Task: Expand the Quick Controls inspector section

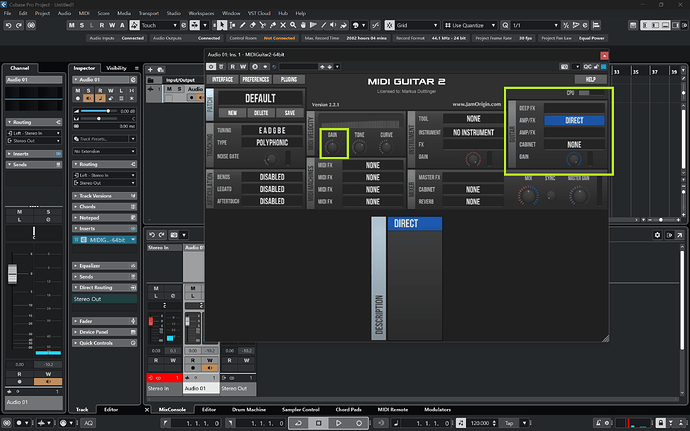Action: (x=105, y=343)
